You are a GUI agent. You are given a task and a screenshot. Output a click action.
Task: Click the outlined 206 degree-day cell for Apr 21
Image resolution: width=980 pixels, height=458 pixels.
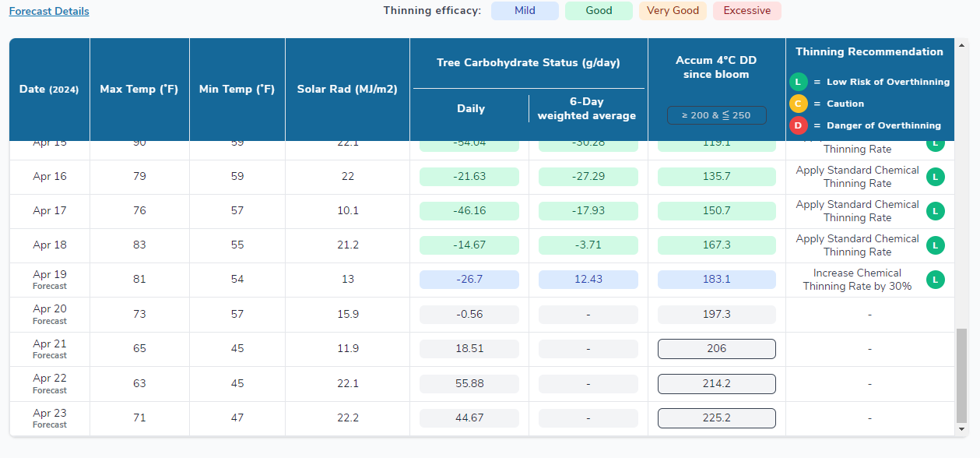(716, 349)
